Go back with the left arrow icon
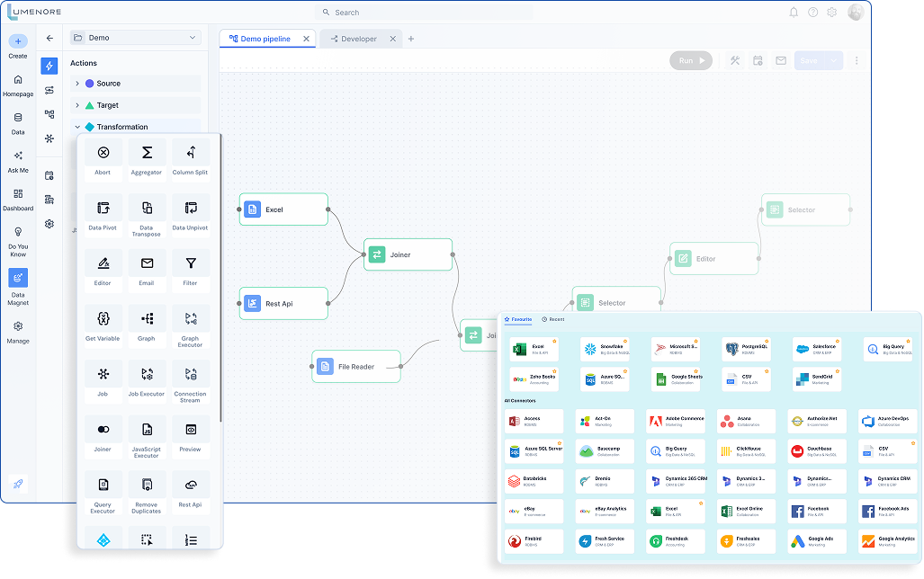Viewport: 924px width, 579px height. [x=49, y=38]
